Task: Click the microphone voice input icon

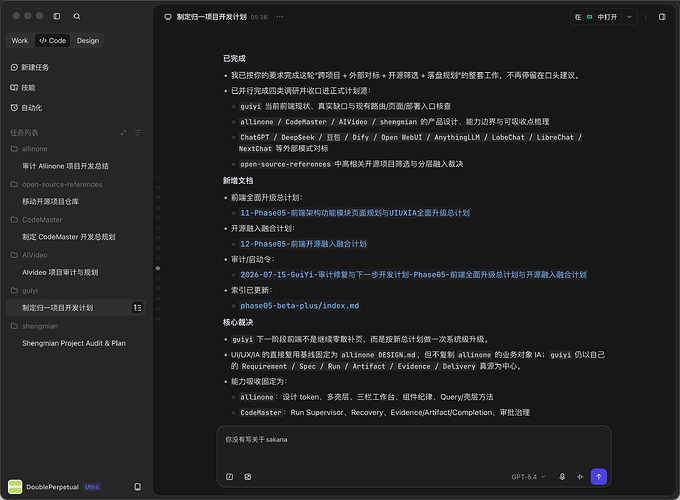Action: [562, 477]
